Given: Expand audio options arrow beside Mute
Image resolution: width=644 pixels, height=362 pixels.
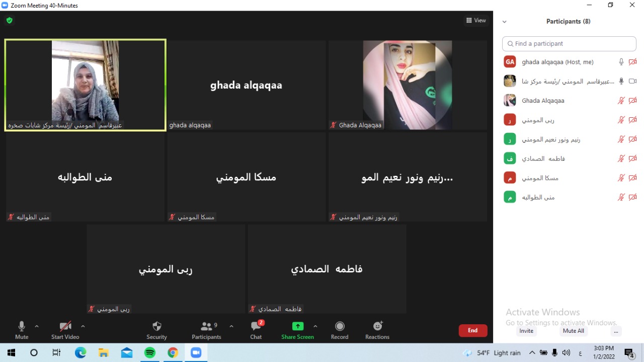Looking at the screenshot, I should tap(37, 326).
